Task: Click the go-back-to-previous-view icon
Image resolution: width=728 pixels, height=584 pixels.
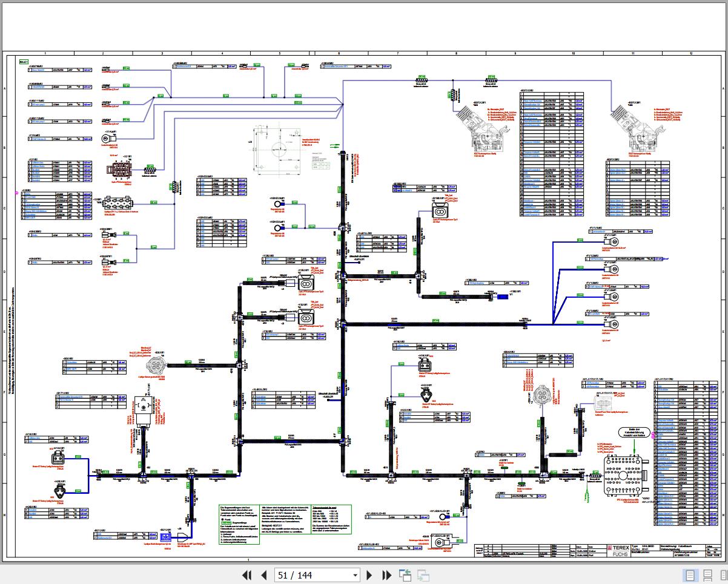Action: [405, 576]
